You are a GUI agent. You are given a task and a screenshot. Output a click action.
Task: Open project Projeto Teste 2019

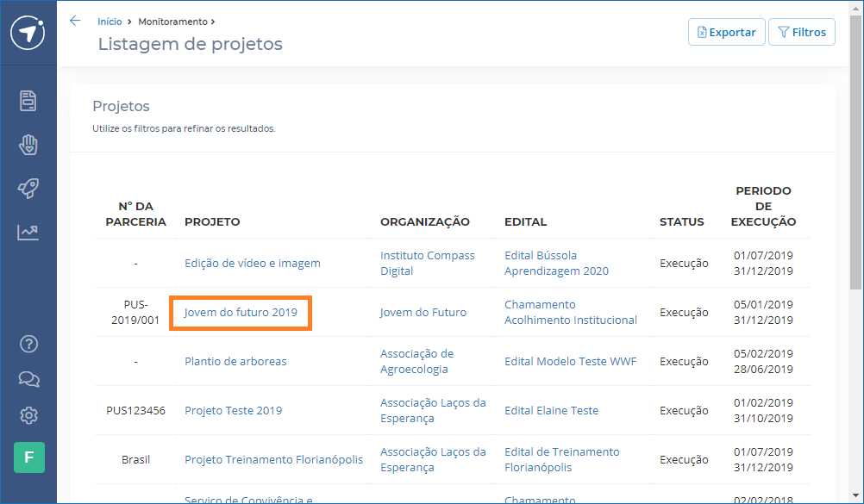pos(233,410)
